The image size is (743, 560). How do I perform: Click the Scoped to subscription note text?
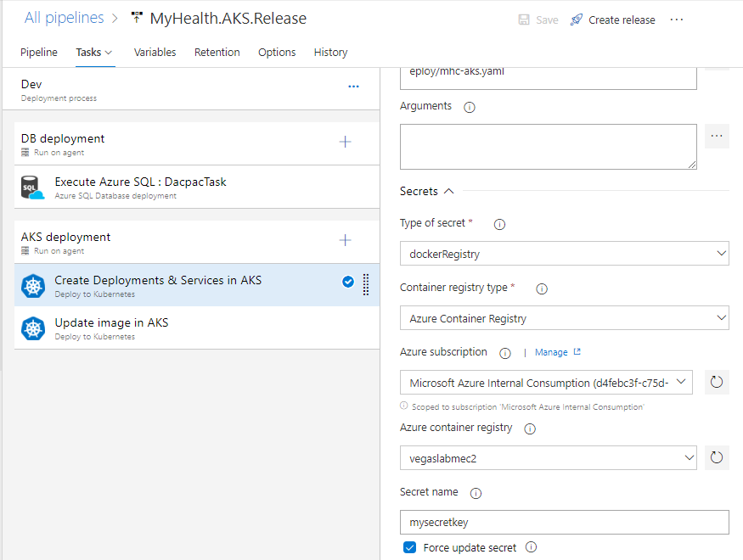528,406
